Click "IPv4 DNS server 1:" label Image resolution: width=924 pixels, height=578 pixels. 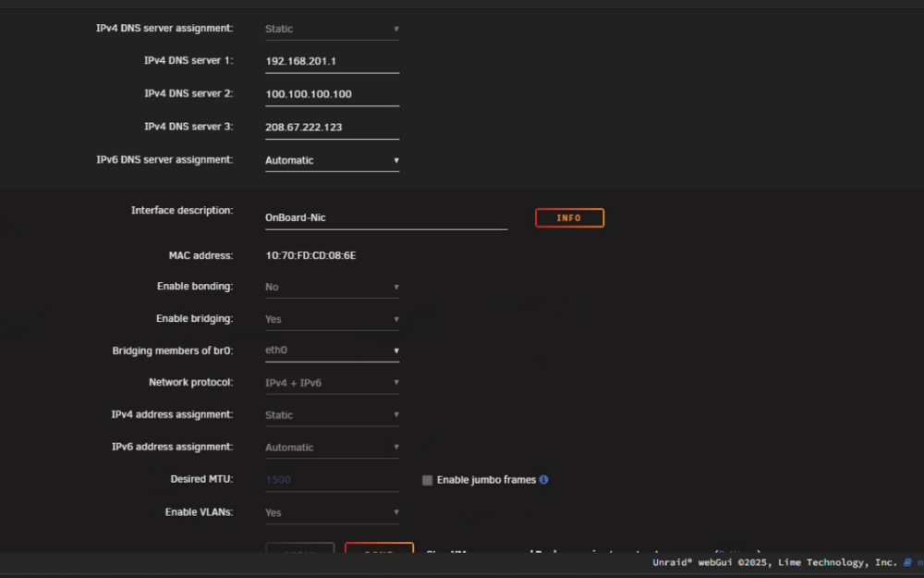[x=188, y=60]
